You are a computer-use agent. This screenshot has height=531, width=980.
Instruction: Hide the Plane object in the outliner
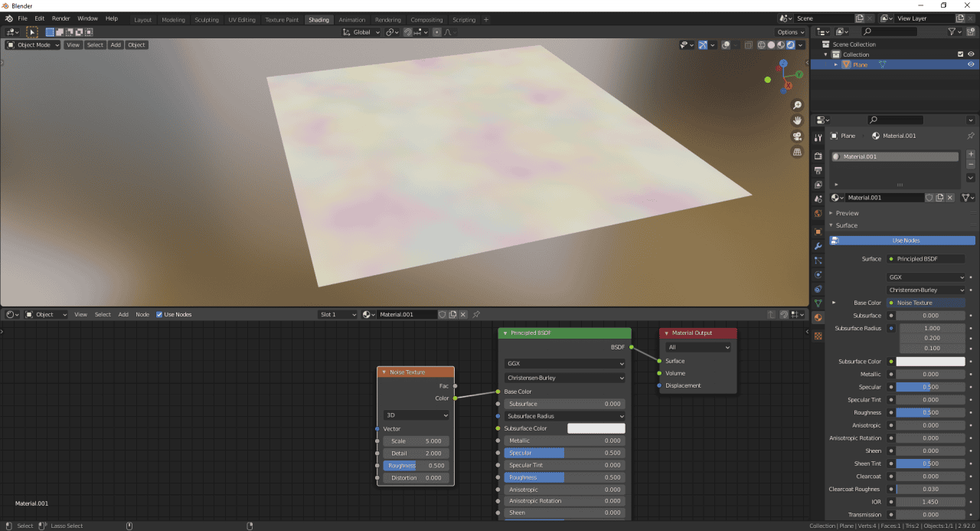tap(971, 64)
